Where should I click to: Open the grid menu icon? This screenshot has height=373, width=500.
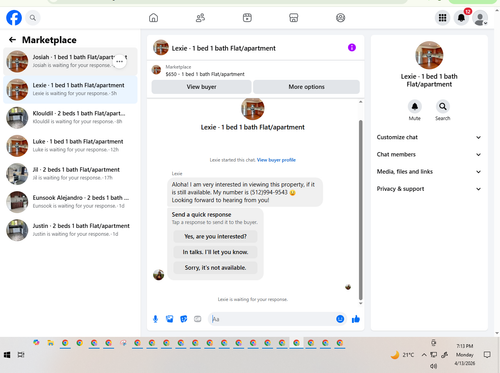(x=442, y=18)
